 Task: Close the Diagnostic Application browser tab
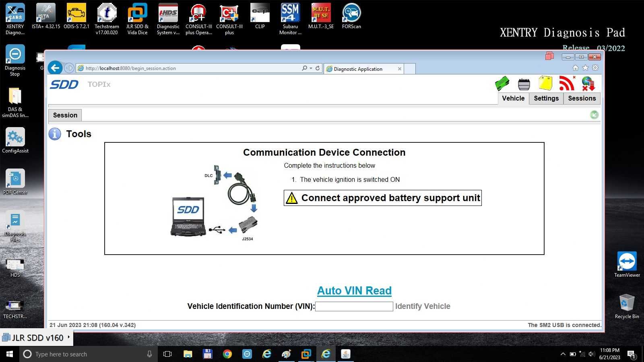point(400,69)
